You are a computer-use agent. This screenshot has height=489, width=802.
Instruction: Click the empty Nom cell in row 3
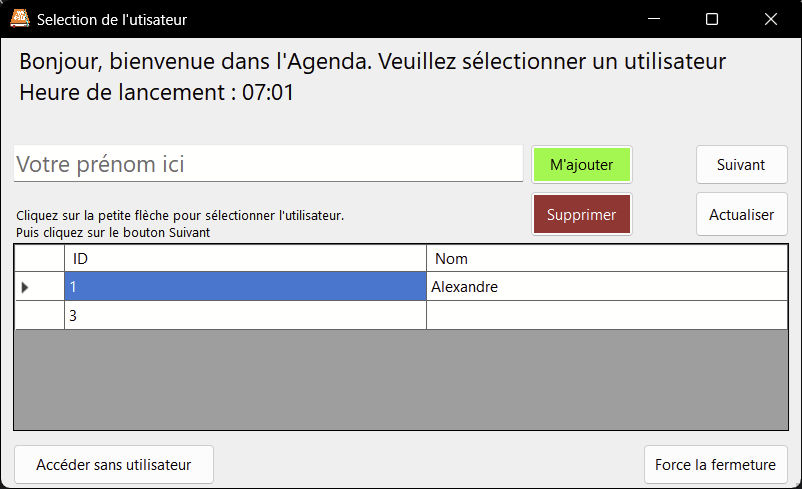pyautogui.click(x=607, y=315)
